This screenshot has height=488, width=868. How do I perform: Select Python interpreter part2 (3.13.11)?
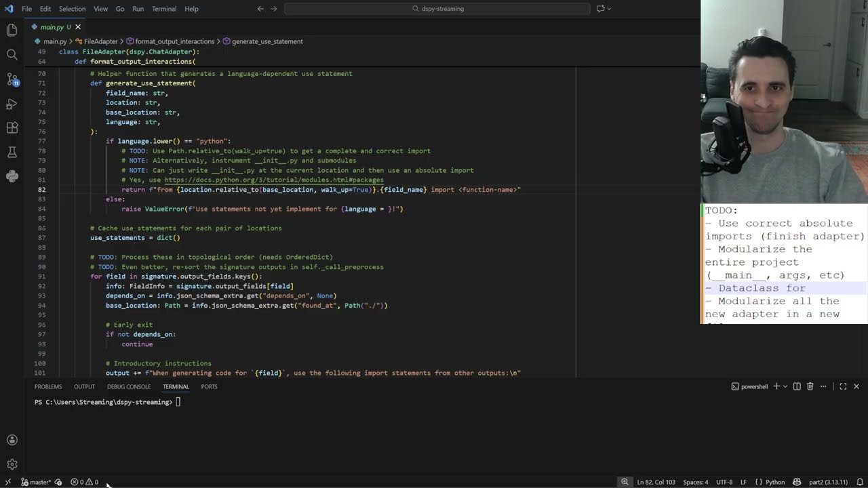coord(827,482)
